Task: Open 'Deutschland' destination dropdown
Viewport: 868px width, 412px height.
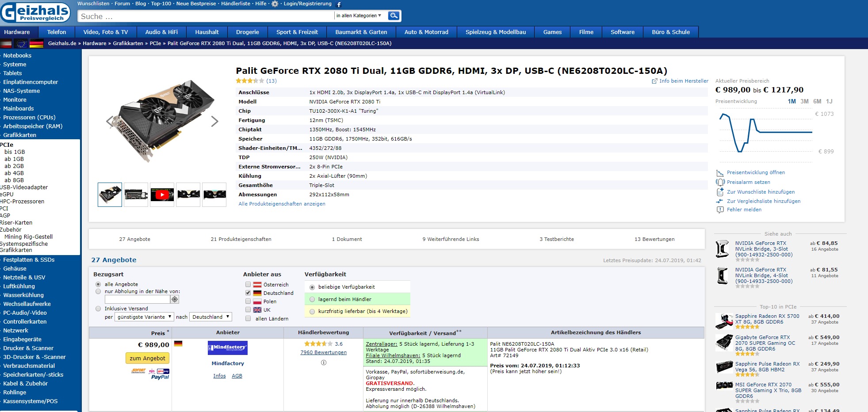Action: click(x=210, y=317)
